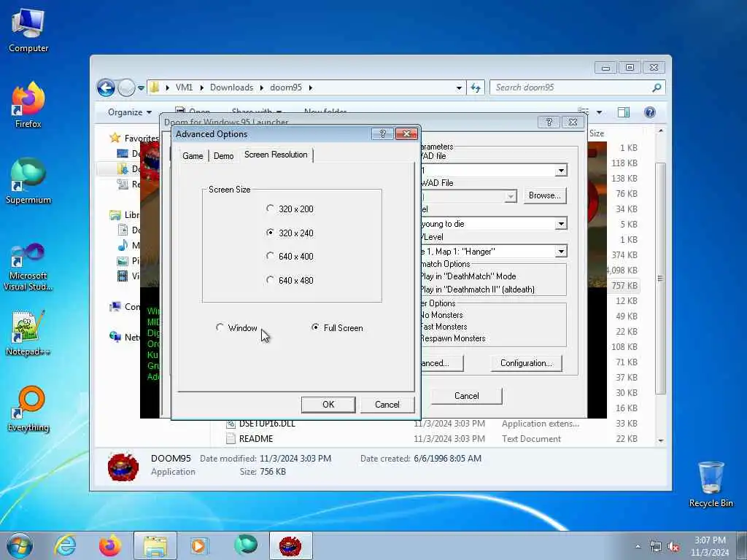747x560 pixels.
Task: Open Explorer recent locations dropdown arrow
Action: point(141,88)
